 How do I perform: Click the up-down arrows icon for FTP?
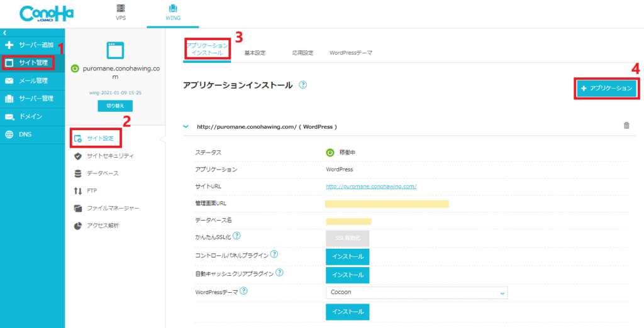click(77, 191)
